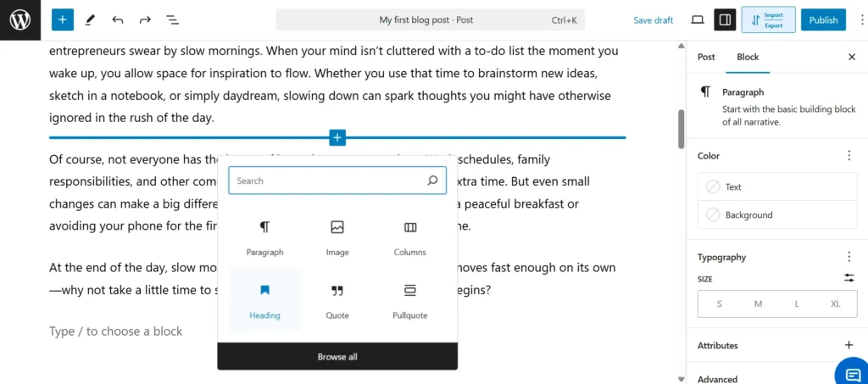868x384 pixels.
Task: Click the Undo arrow icon
Action: (117, 19)
